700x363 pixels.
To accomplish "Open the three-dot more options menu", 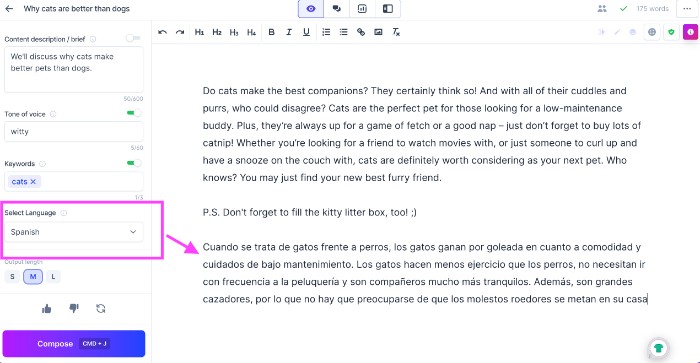I will coord(687,8).
